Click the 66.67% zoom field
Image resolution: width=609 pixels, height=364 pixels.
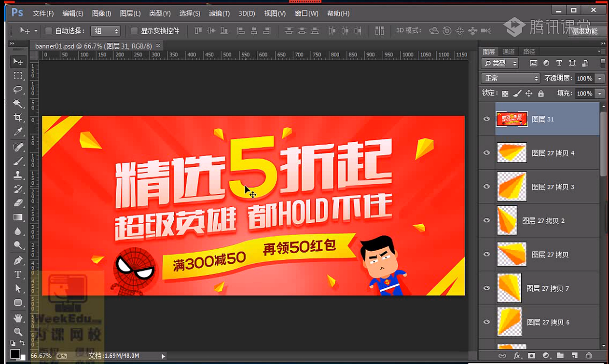coord(41,356)
